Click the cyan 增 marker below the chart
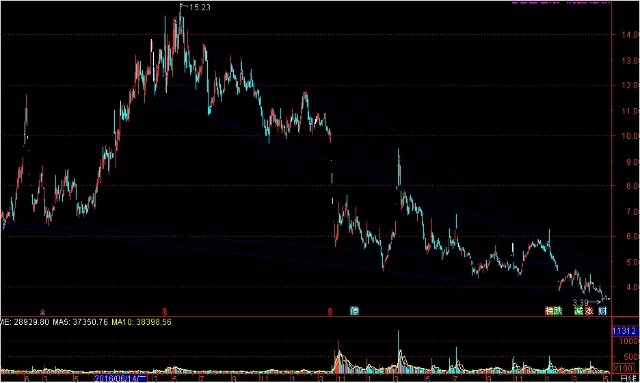Image resolution: width=640 pixels, height=383 pixels. coord(354,311)
